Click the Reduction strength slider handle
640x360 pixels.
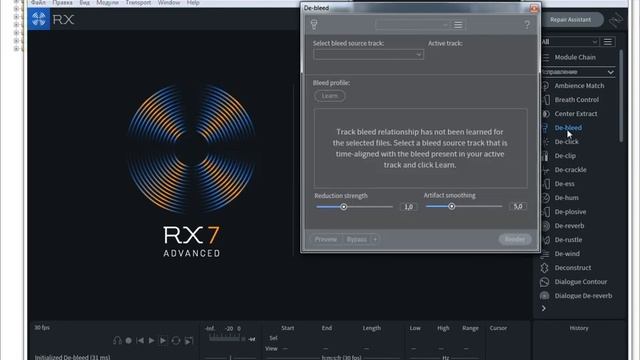point(344,207)
